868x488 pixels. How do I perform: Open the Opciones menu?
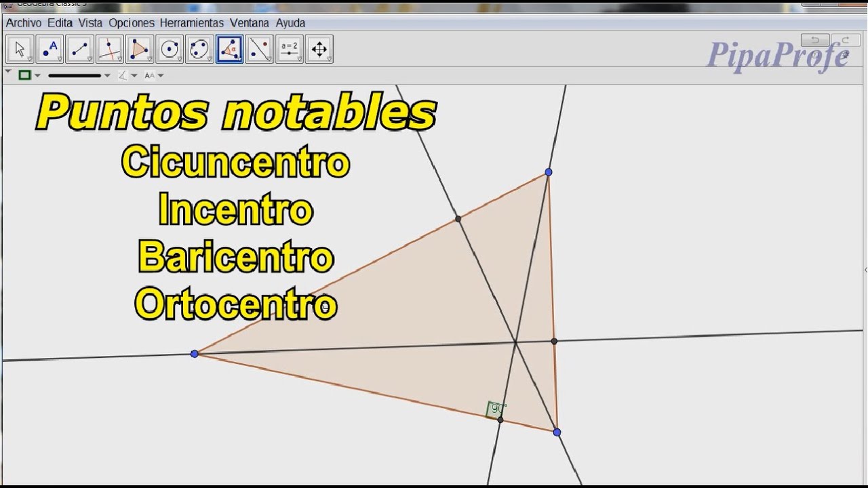132,23
